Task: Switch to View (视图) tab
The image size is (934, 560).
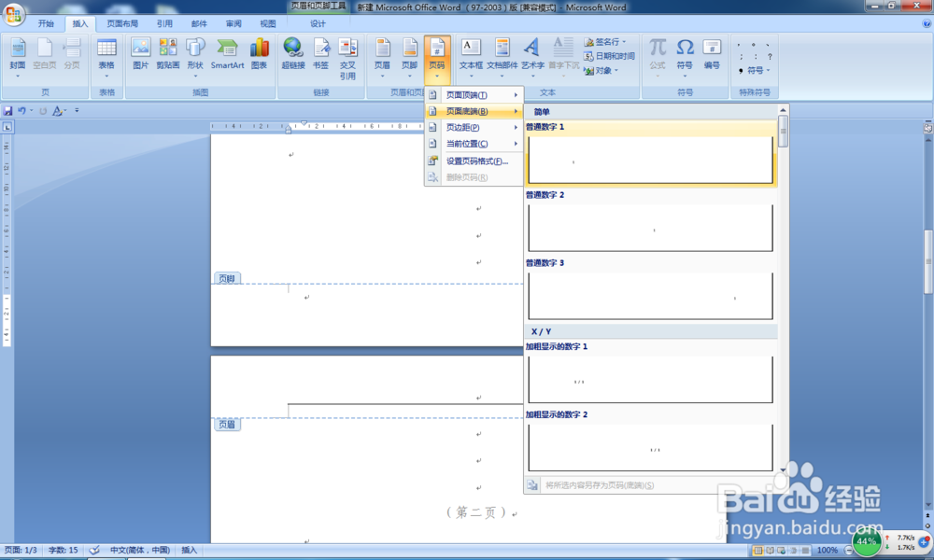Action: point(267,24)
